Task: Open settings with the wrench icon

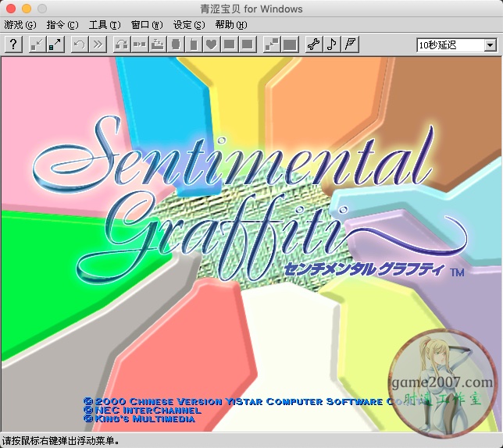Action: 314,44
